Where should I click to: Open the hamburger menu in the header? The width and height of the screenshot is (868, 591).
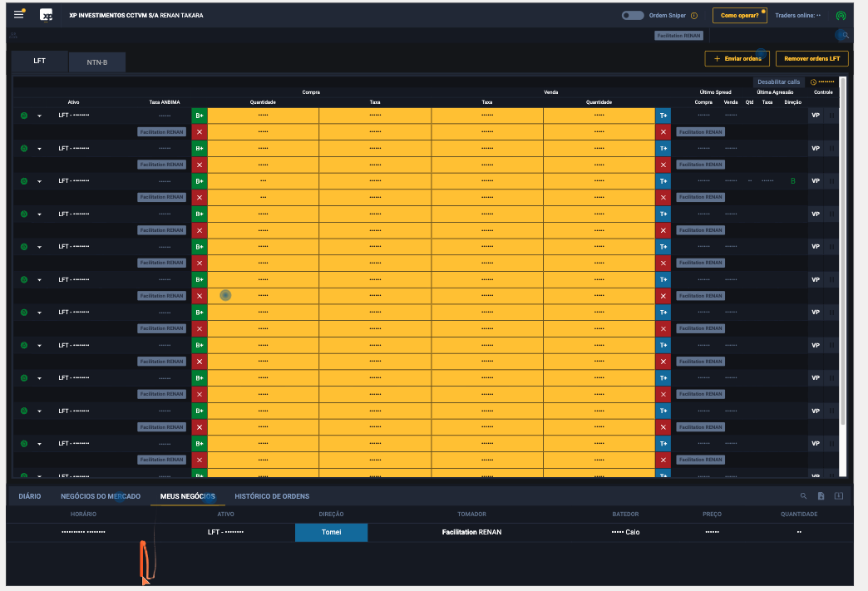tap(18, 15)
